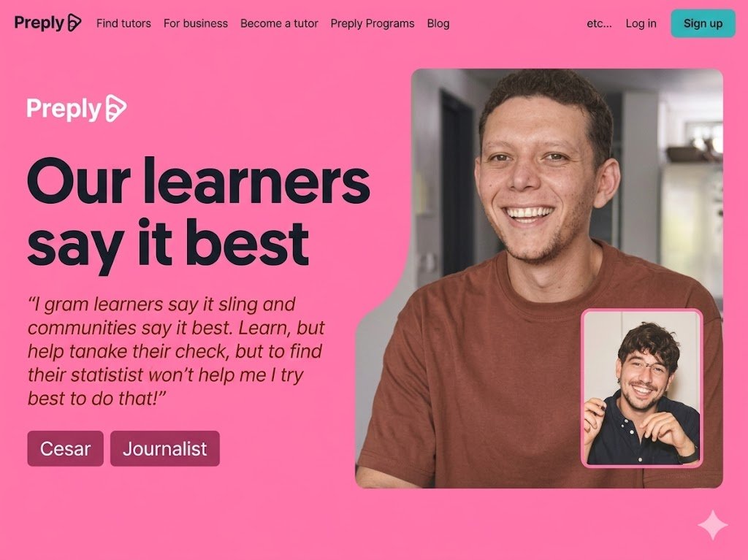Click the sparkle star icon bottom corner
This screenshot has height=560, width=748.
point(712,525)
